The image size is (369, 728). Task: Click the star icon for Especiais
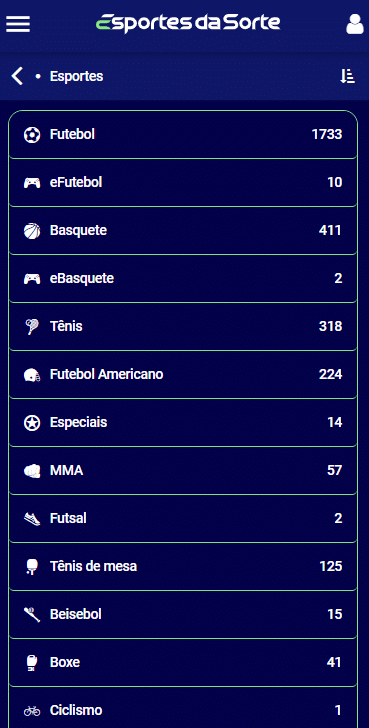(x=32, y=423)
